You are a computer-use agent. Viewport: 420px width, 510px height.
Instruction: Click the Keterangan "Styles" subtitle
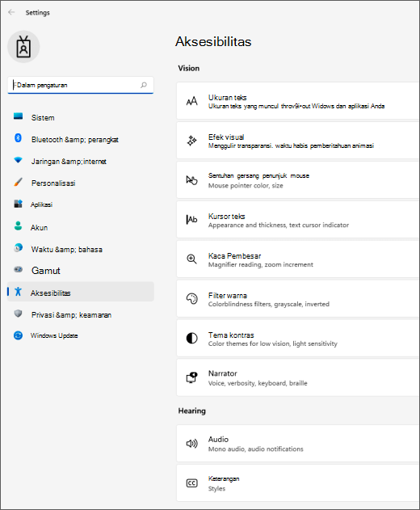[x=216, y=488]
